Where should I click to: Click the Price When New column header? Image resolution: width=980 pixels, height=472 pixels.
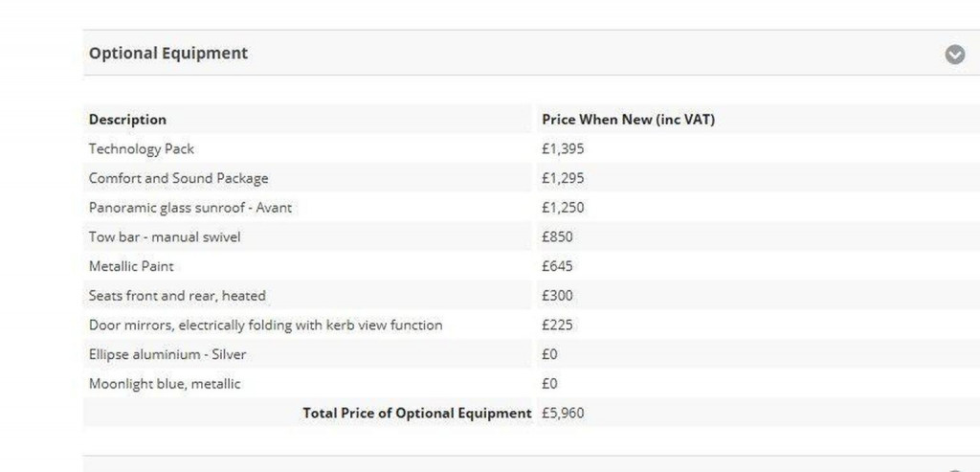628,120
